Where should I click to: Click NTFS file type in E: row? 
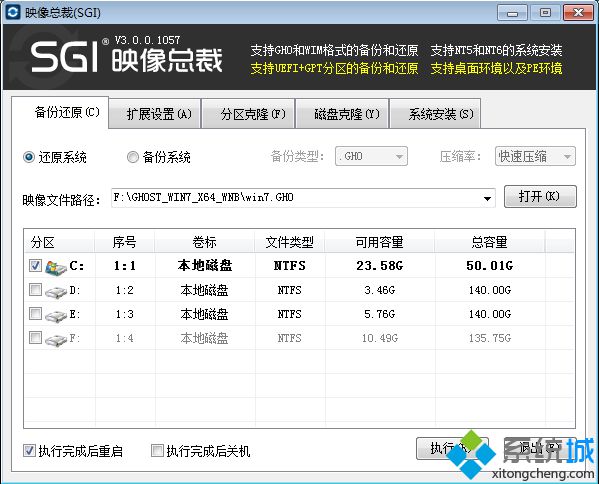pyautogui.click(x=289, y=314)
